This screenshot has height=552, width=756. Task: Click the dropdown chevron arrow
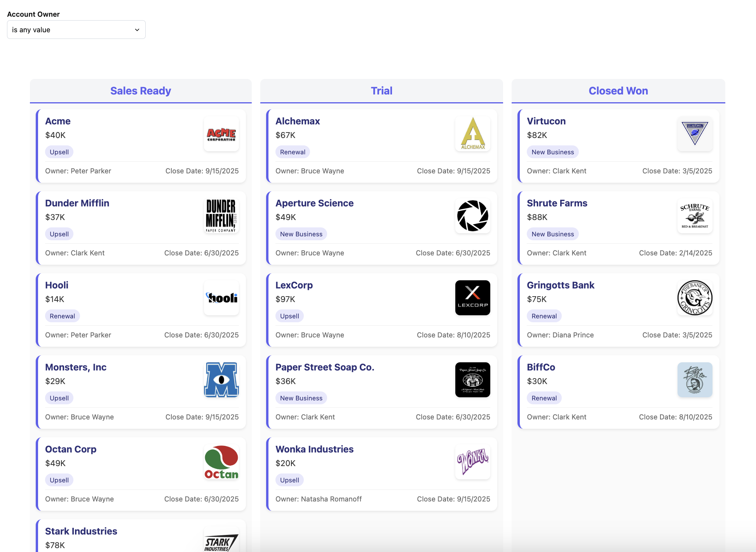click(x=137, y=30)
